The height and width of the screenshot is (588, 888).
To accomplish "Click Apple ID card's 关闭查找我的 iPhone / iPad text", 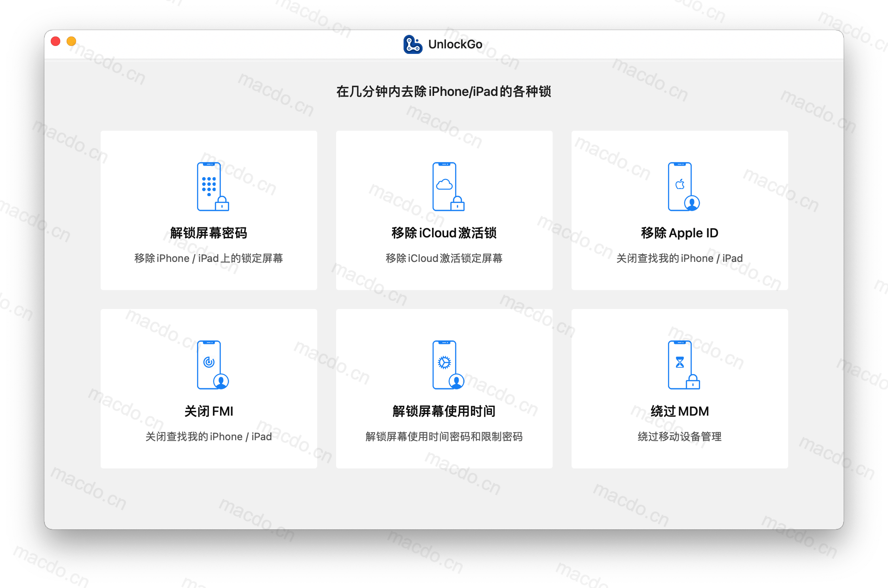I will 679,258.
